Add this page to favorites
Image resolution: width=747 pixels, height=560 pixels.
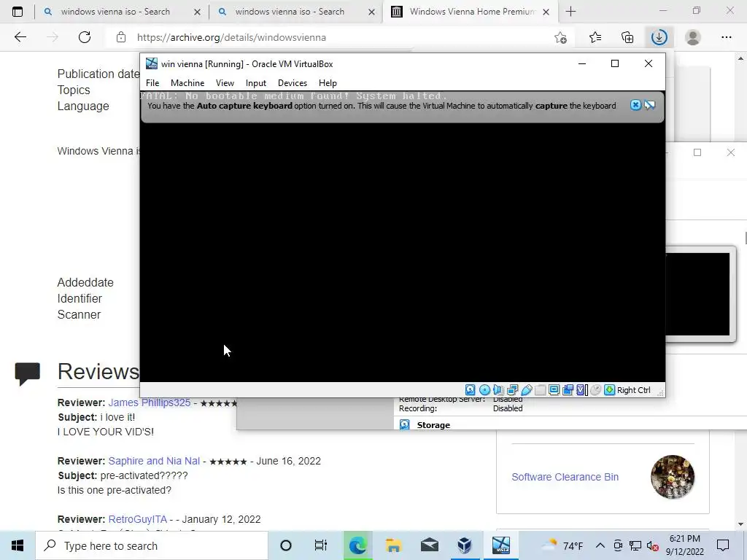(561, 37)
